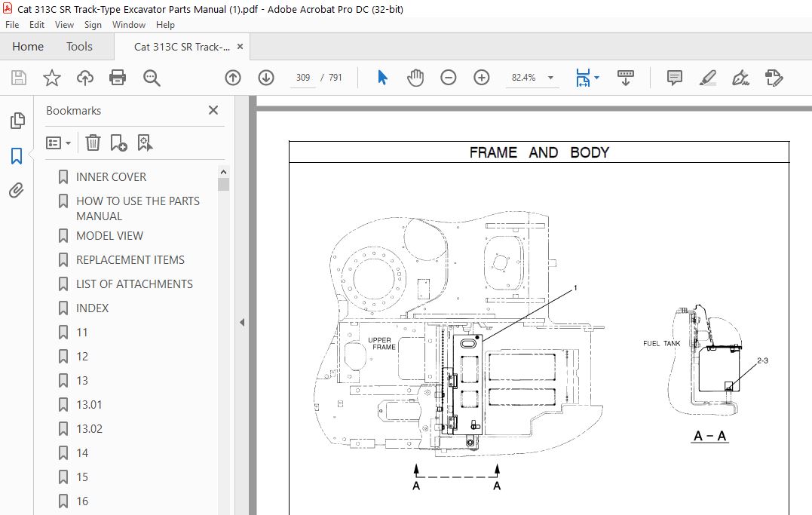Viewport: 812px width, 515px height.
Task: Delete selected bookmark with trash icon
Action: [93, 143]
